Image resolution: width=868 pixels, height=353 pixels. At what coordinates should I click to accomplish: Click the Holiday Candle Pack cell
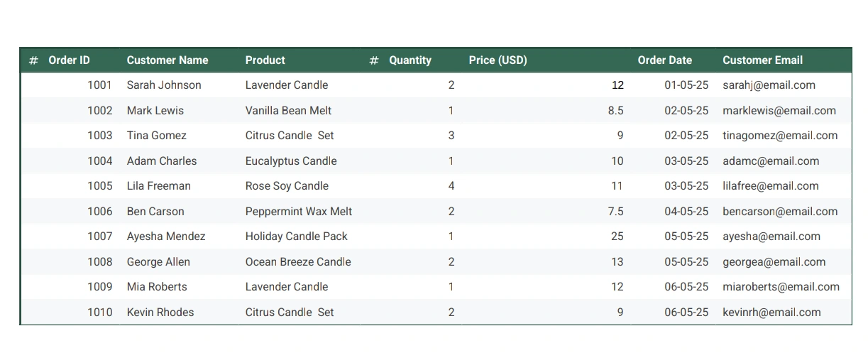tap(296, 237)
